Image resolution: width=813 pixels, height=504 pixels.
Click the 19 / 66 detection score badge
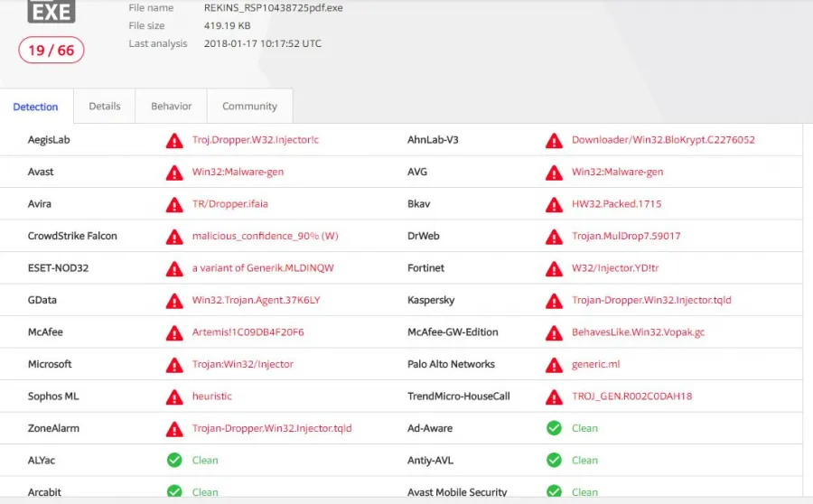click(x=51, y=51)
